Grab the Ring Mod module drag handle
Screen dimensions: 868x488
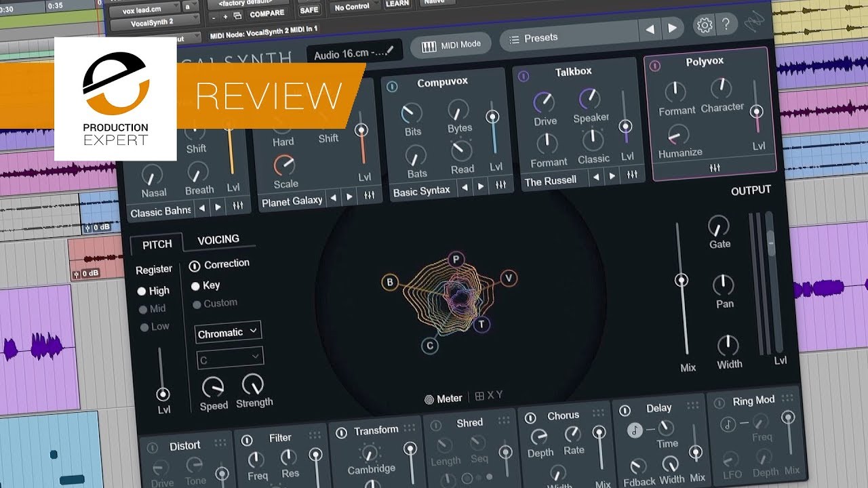tap(787, 399)
